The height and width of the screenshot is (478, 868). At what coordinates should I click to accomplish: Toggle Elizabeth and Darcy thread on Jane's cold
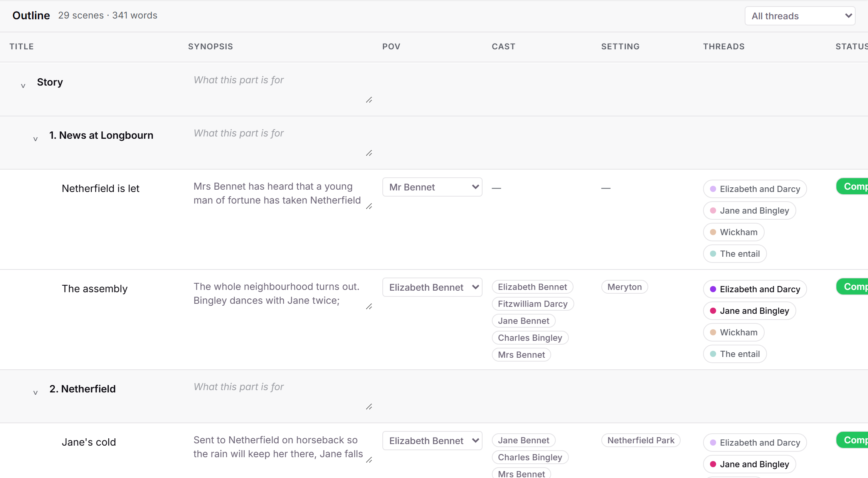coord(755,443)
